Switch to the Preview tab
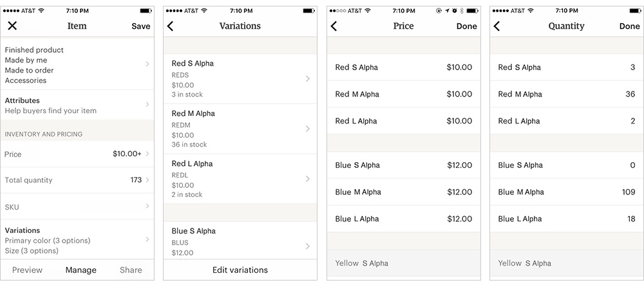 click(27, 270)
